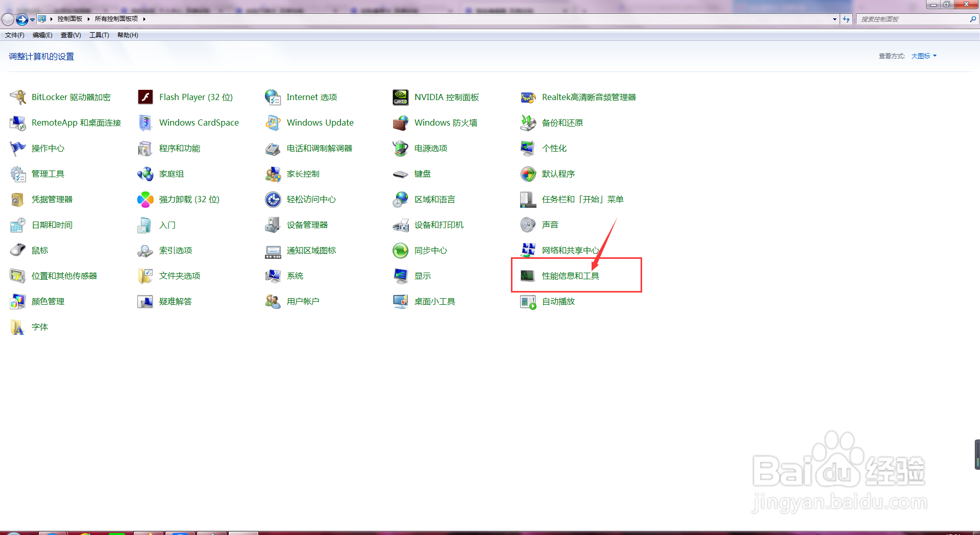Screen dimensions: 980x535
Task: Open 设备和打印机 link
Action: pyautogui.click(x=439, y=225)
